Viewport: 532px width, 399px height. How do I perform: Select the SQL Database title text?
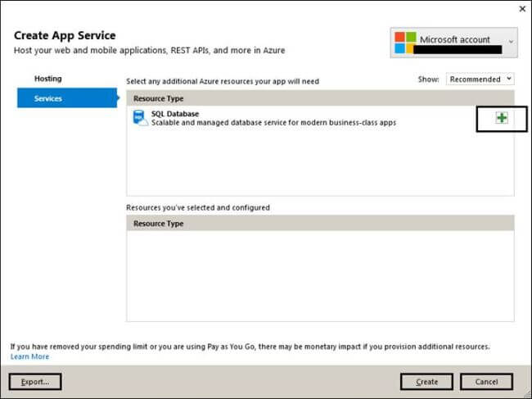176,114
